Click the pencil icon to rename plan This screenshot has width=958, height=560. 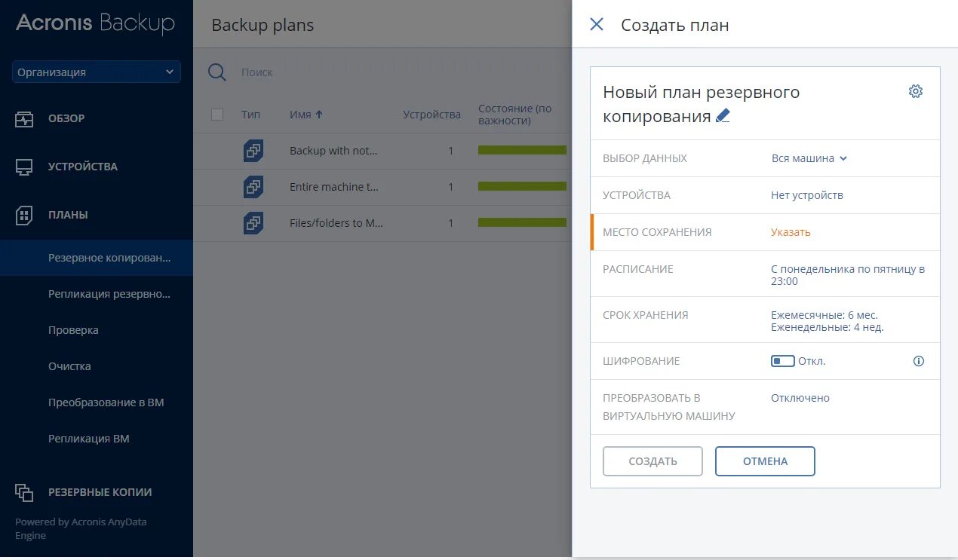pyautogui.click(x=723, y=116)
